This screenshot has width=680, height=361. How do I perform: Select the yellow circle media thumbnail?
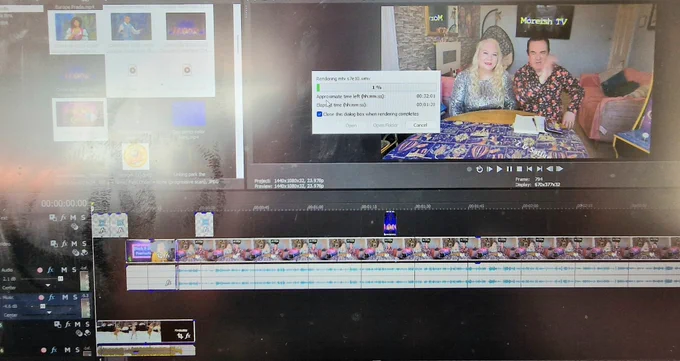(135, 156)
